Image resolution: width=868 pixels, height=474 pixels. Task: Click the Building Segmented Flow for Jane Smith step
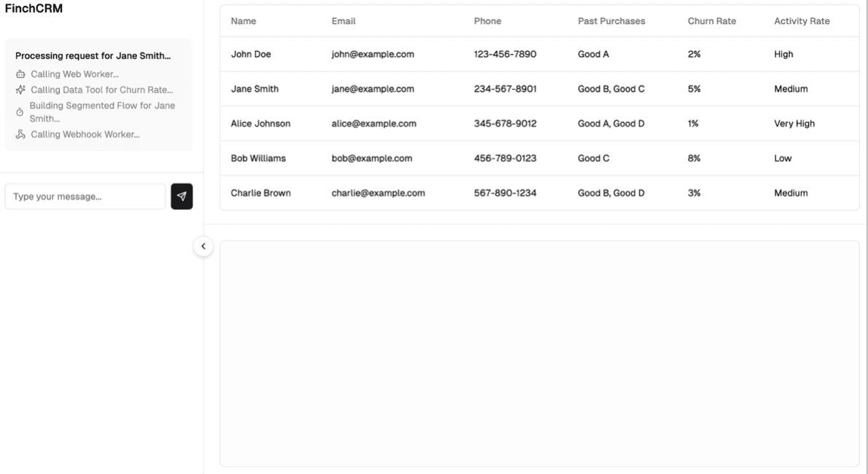point(102,112)
